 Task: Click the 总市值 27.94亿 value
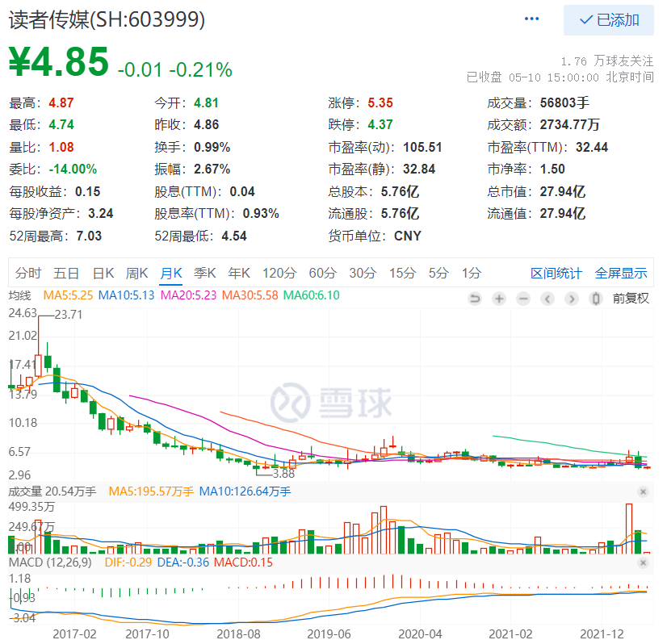tap(563, 191)
